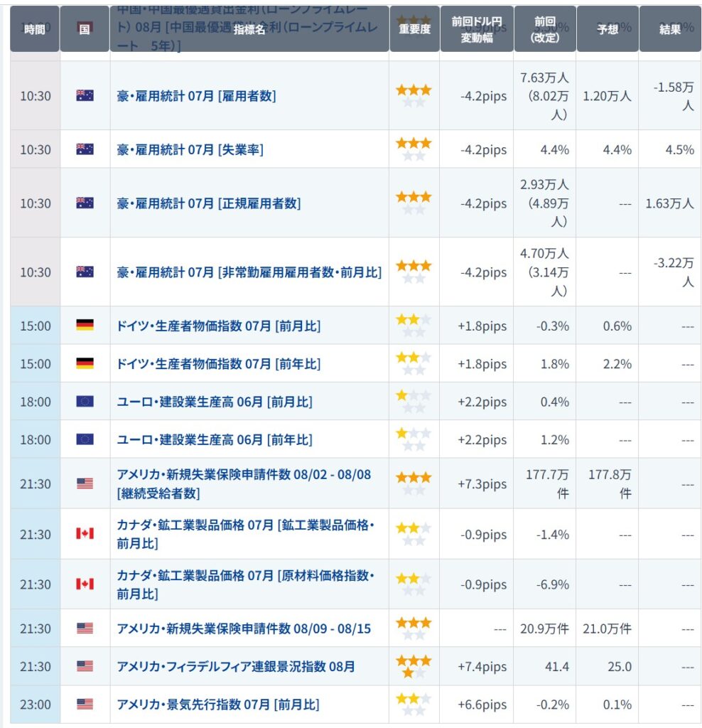702x728 pixels.
Task: Click importance stars for 継続受給者数 row
Action: 414,483
